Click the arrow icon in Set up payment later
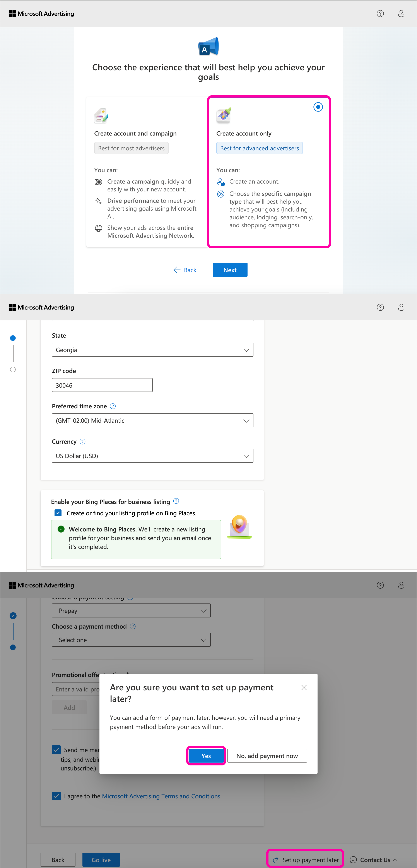The width and height of the screenshot is (417, 868). tap(275, 860)
